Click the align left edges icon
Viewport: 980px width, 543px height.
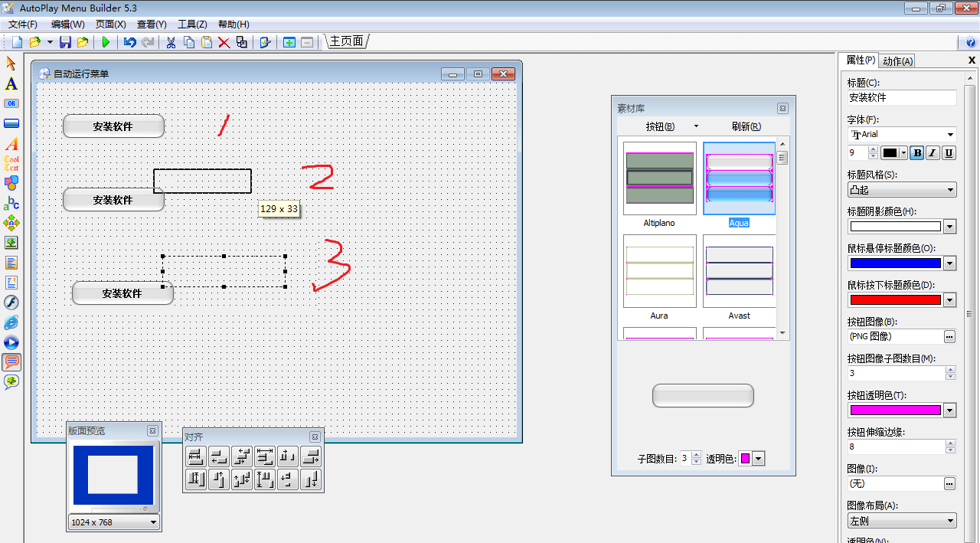click(x=219, y=457)
